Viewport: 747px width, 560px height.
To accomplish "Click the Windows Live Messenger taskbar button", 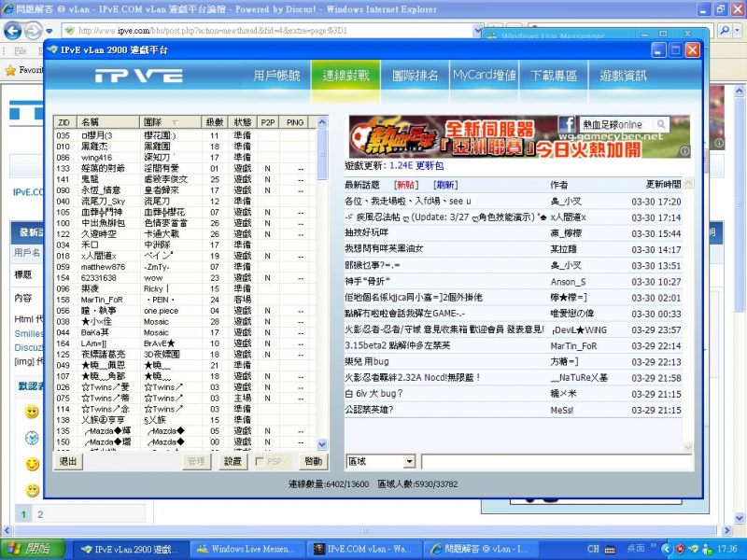I will 246,549.
